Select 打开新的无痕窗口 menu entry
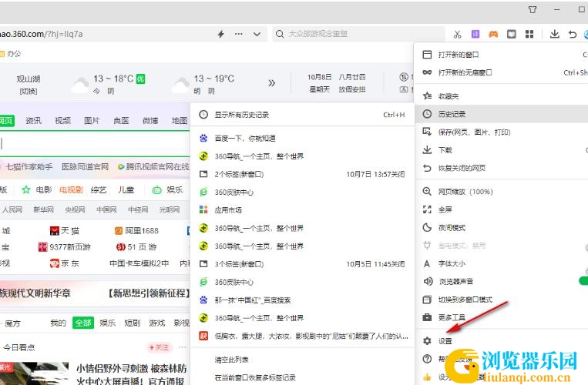 (x=502, y=72)
